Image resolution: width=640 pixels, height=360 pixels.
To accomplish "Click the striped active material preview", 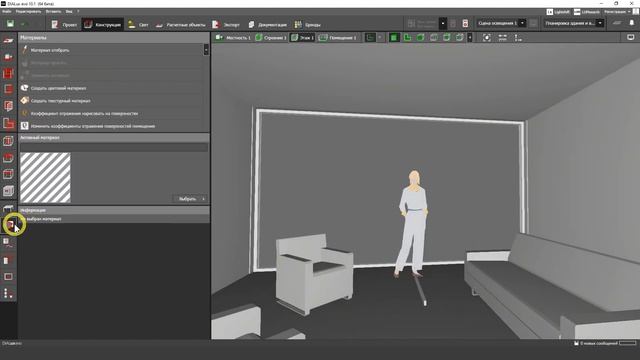I will (45, 178).
